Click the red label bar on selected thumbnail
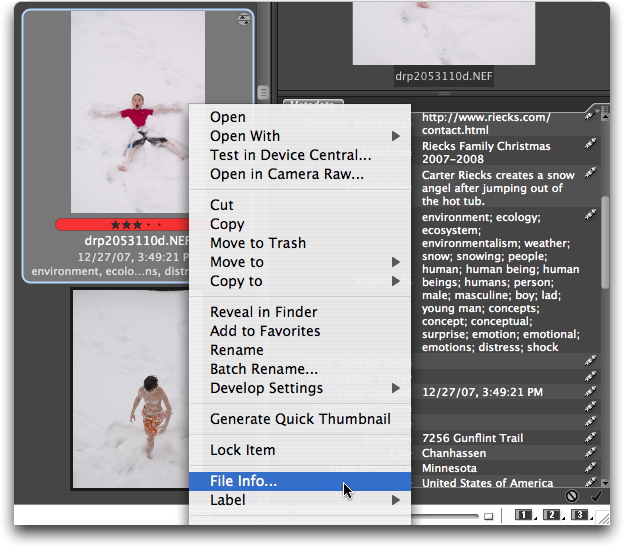 (123, 224)
